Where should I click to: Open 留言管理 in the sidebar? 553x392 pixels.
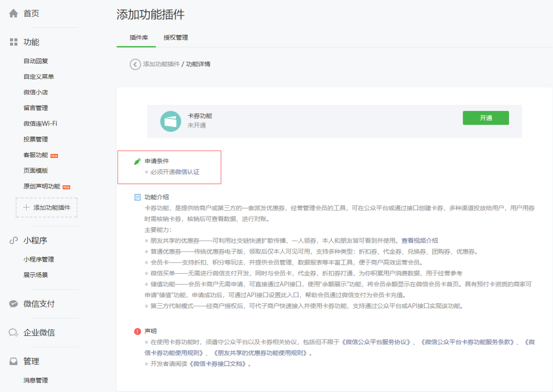(x=36, y=108)
